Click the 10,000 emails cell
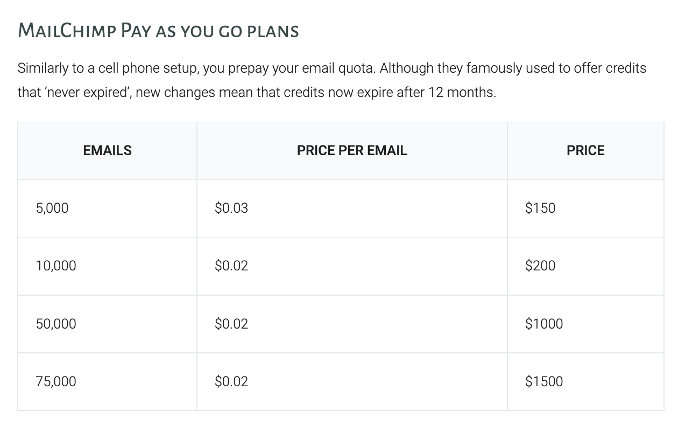The height and width of the screenshot is (432, 678). point(56,266)
